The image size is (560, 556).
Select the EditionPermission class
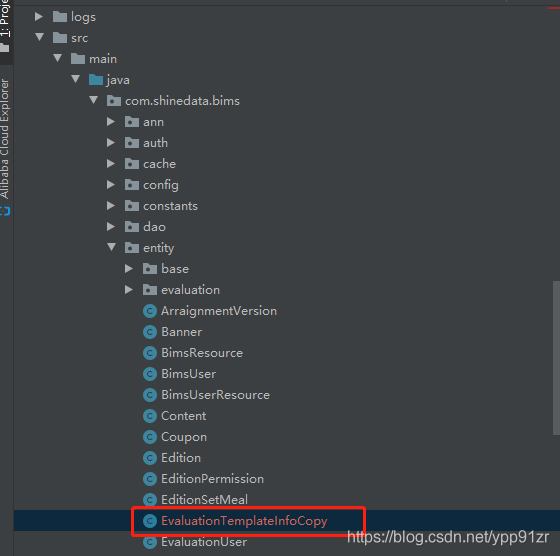click(x=212, y=479)
